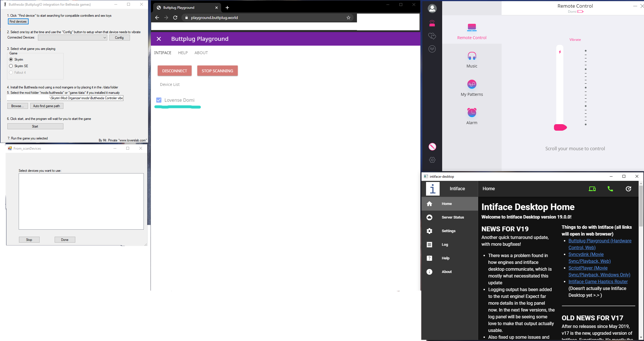Viewport: 644px width, 341px height.
Task: Open the Buttplug Playground hardware control link
Action: pos(600,244)
